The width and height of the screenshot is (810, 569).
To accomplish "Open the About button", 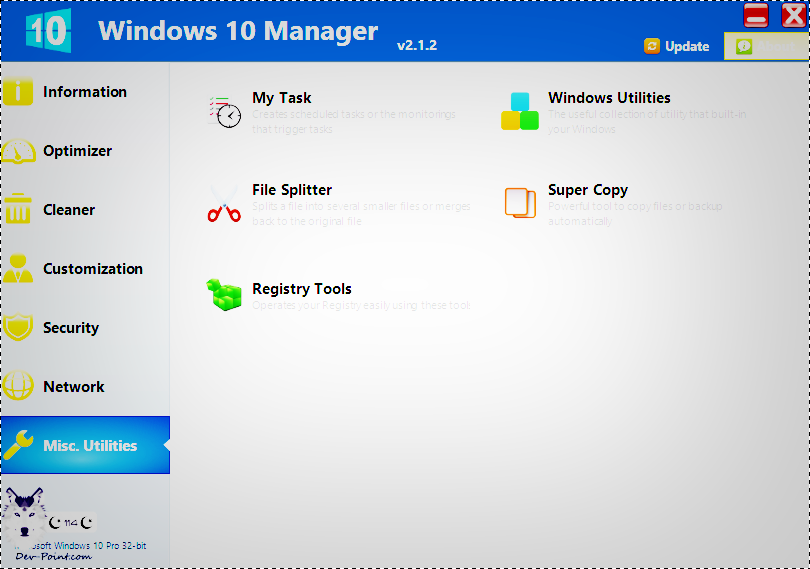I will pyautogui.click(x=765, y=46).
